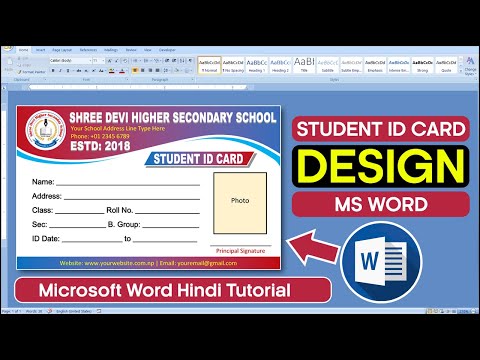Toggle the Show/Hide paragraph marks icon
Image resolution: width=480 pixels, height=360 pixels.
click(190, 61)
